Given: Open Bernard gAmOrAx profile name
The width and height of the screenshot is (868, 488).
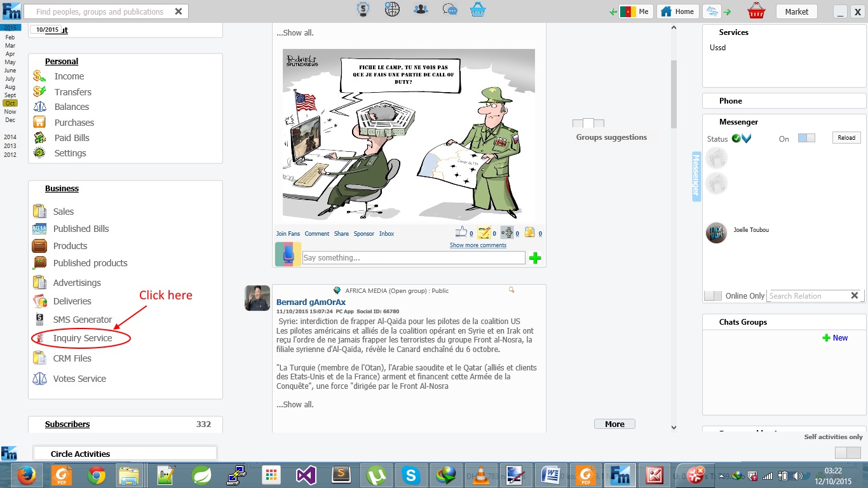Looking at the screenshot, I should point(311,302).
